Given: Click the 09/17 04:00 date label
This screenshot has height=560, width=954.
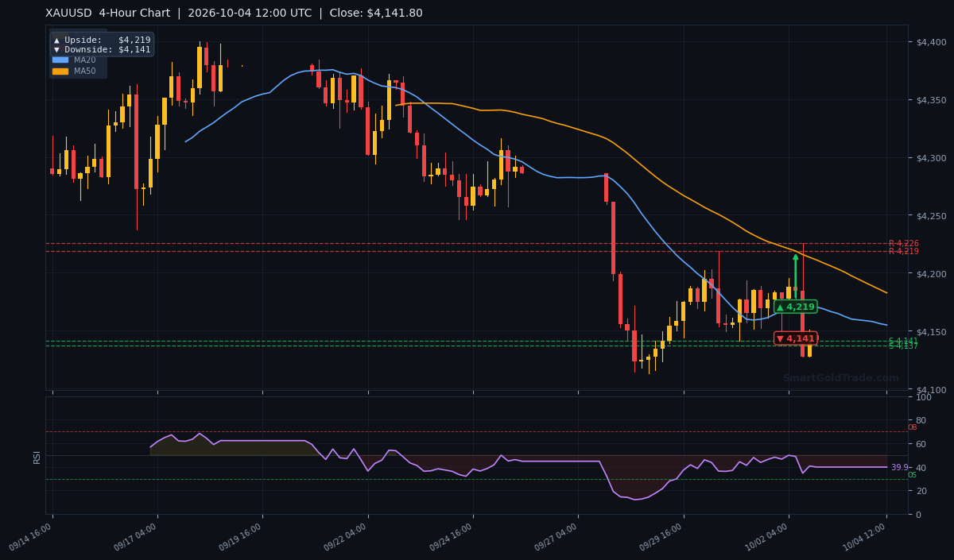Looking at the screenshot, I should click(x=135, y=536).
